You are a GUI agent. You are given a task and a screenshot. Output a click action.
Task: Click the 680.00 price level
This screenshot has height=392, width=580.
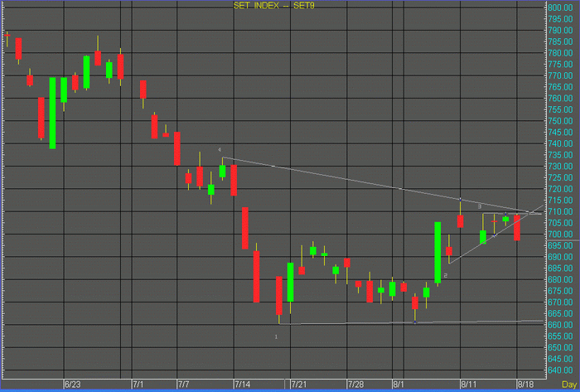[x=560, y=279]
